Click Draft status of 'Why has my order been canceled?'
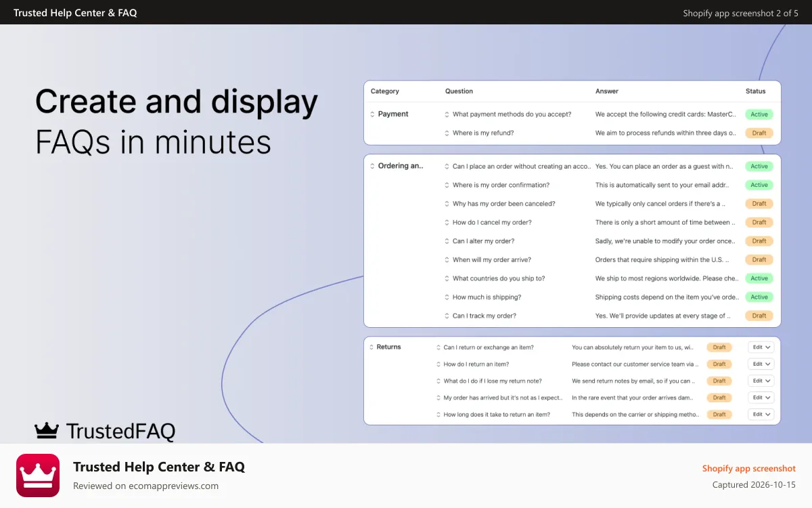Image resolution: width=812 pixels, height=508 pixels. click(759, 203)
